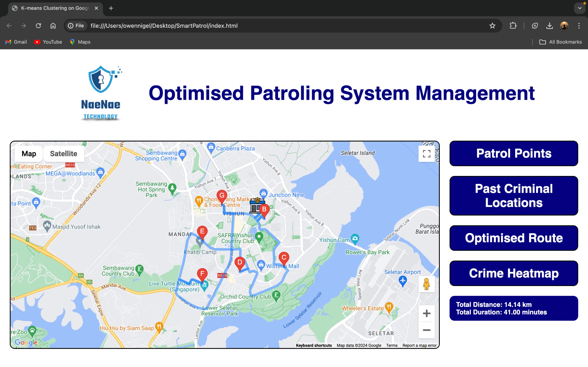Zoom in the map with plus
The width and height of the screenshot is (588, 367).
click(427, 313)
